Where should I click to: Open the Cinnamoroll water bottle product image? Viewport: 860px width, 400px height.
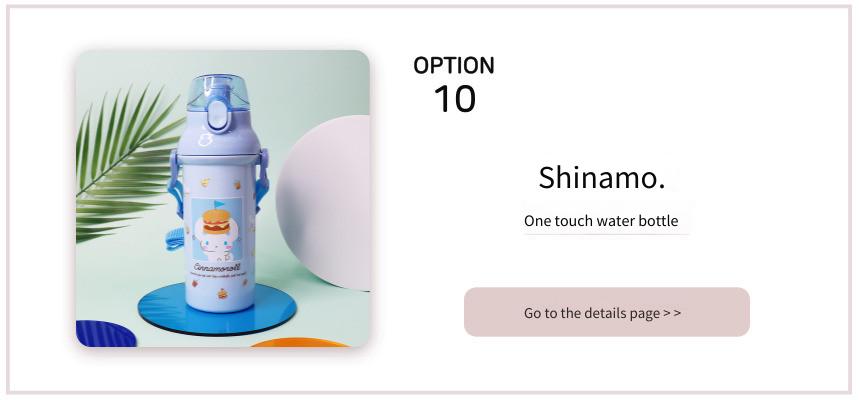coord(223,199)
